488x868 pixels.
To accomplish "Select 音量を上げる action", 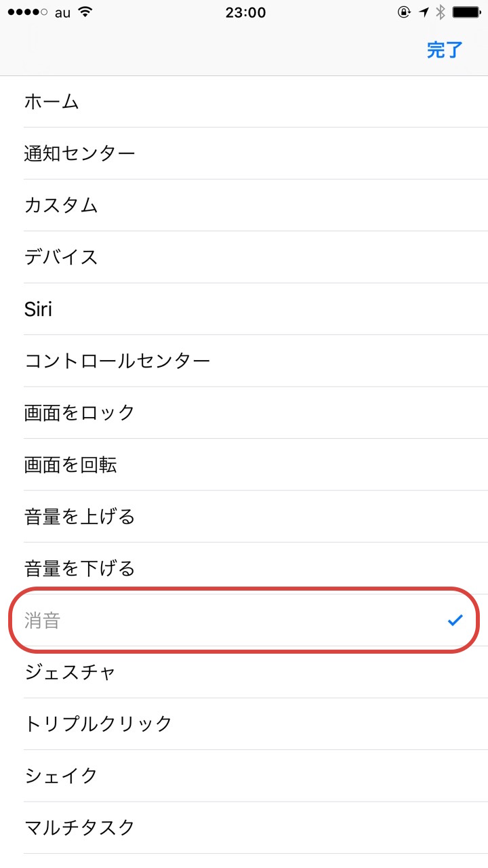I will (x=80, y=517).
